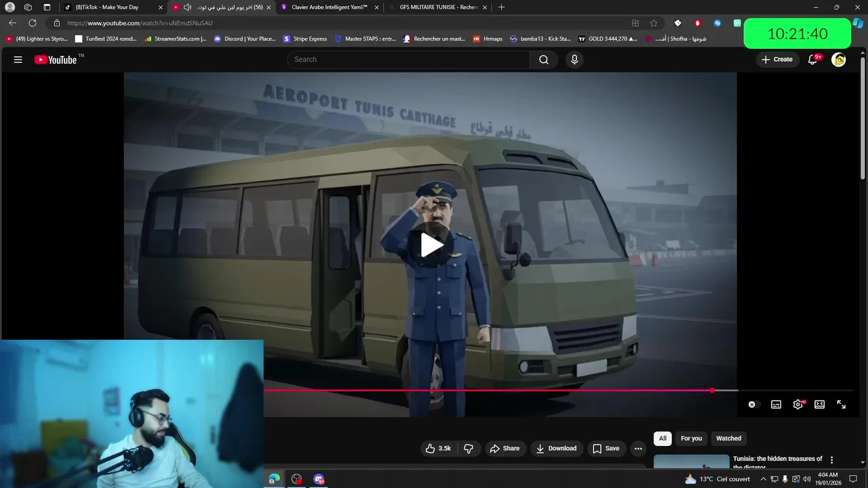Open the StreamerStats.com bookmark

(176, 39)
